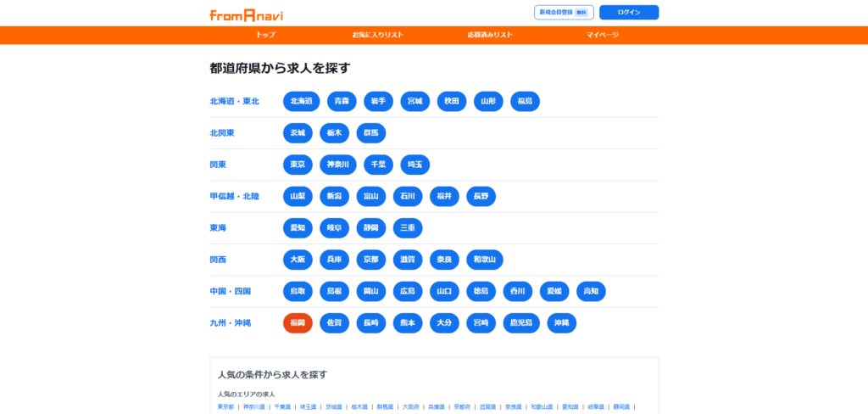Choose the 愛媛 prefecture button

[x=554, y=291]
